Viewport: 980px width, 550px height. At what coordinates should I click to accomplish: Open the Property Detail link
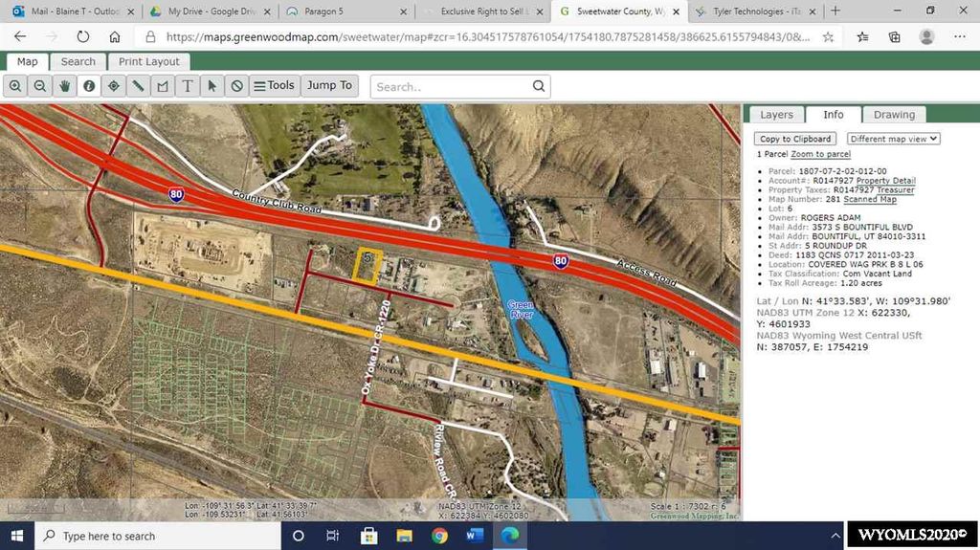click(885, 181)
